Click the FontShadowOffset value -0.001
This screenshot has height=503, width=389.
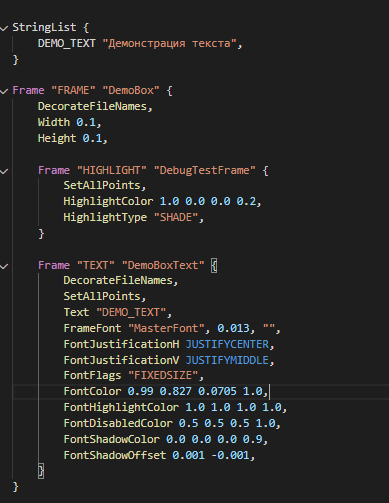point(230,455)
